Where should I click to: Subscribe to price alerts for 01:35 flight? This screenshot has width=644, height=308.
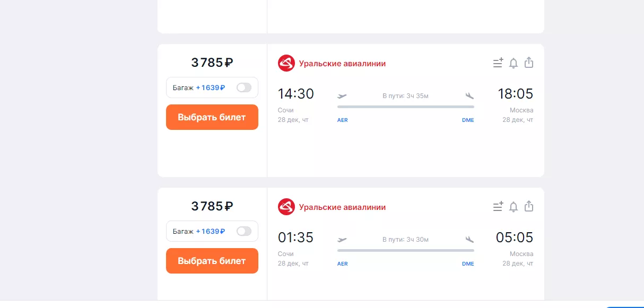point(513,207)
